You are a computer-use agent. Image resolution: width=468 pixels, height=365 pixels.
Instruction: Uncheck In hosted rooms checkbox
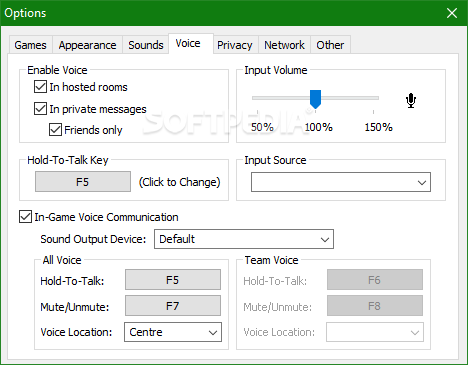(x=40, y=87)
